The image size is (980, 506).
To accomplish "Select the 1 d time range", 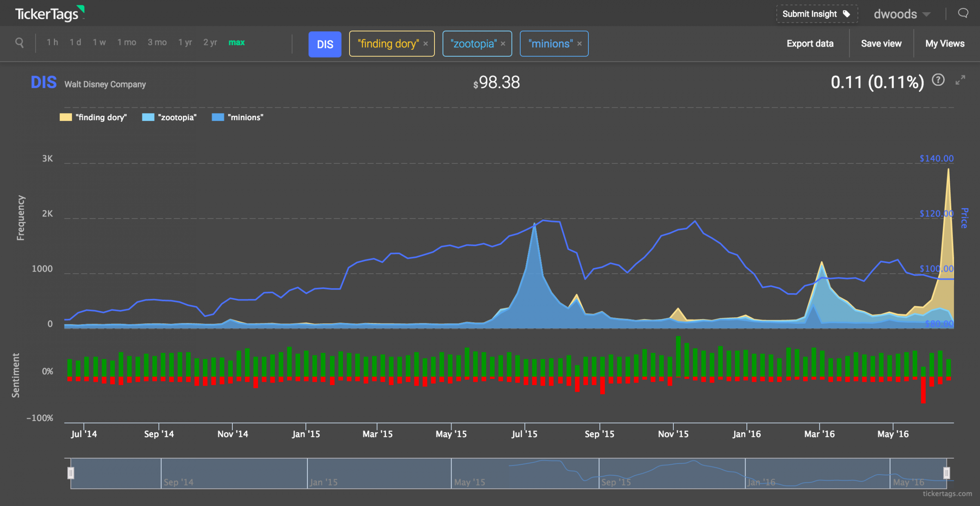I will click(75, 42).
